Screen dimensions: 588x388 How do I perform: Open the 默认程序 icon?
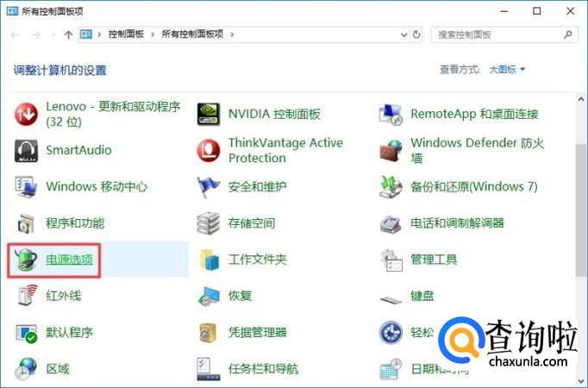tap(26, 333)
